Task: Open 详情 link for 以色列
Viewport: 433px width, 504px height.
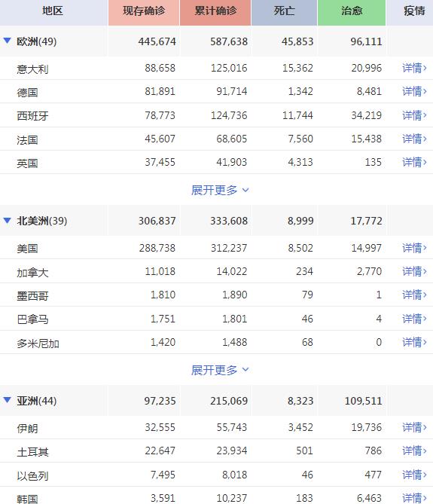Action: [x=414, y=475]
